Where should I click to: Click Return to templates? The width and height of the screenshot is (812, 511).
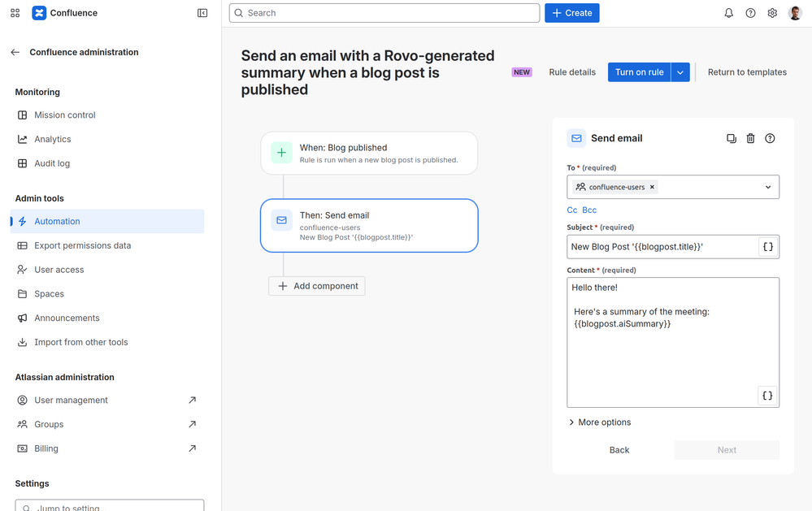click(747, 72)
